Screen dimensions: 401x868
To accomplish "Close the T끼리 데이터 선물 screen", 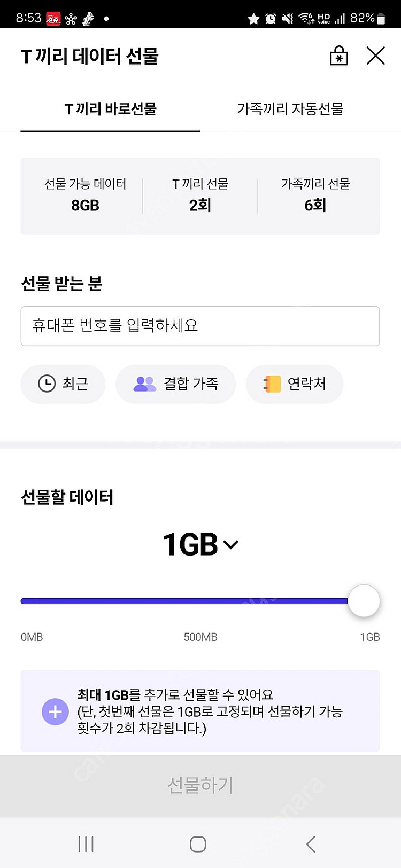I will (x=375, y=56).
